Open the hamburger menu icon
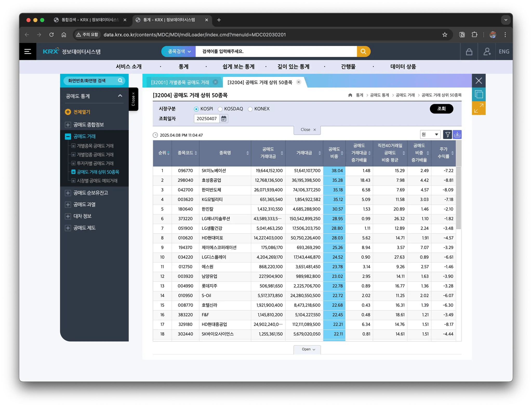The height and width of the screenshot is (407, 532). coord(28,51)
